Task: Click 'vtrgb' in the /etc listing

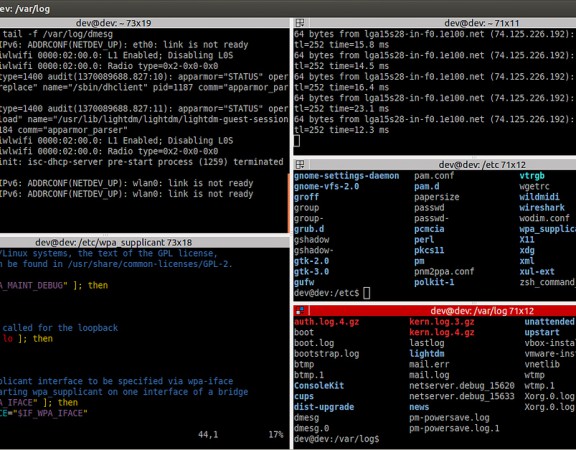Action: [532, 176]
